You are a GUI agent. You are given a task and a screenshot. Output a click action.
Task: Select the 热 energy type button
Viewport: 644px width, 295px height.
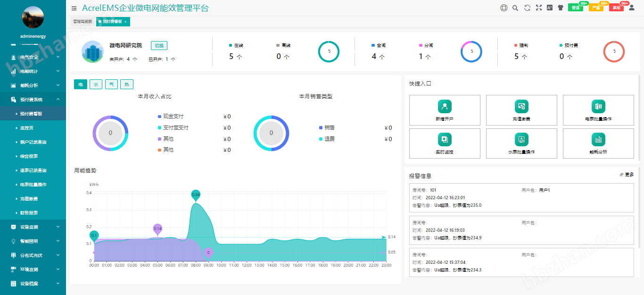tap(126, 84)
